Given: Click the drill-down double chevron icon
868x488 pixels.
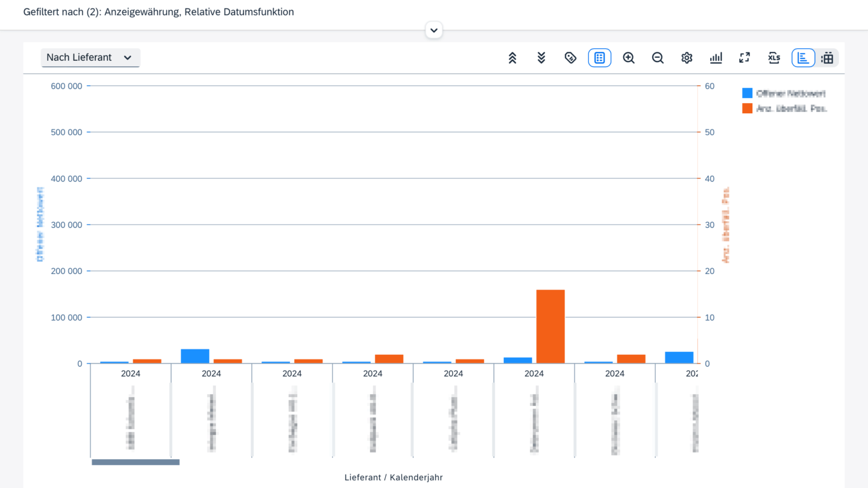Looking at the screenshot, I should (x=541, y=58).
